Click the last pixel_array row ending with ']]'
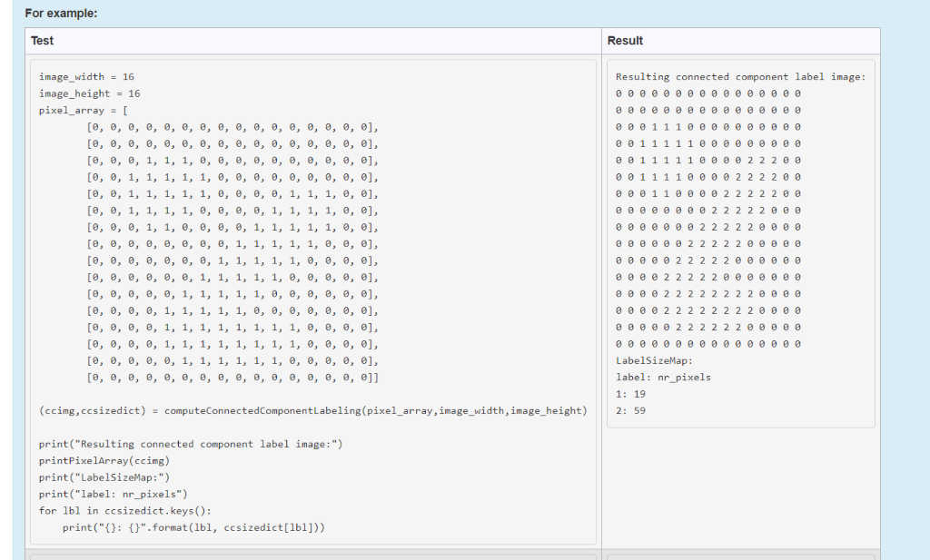 tap(232, 377)
